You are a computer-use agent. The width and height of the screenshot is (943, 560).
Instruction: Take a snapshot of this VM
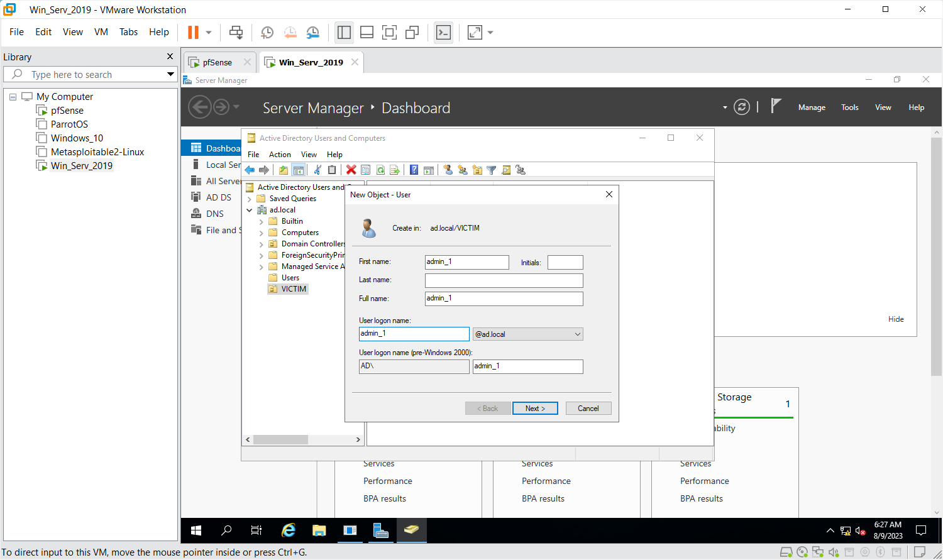click(x=267, y=33)
